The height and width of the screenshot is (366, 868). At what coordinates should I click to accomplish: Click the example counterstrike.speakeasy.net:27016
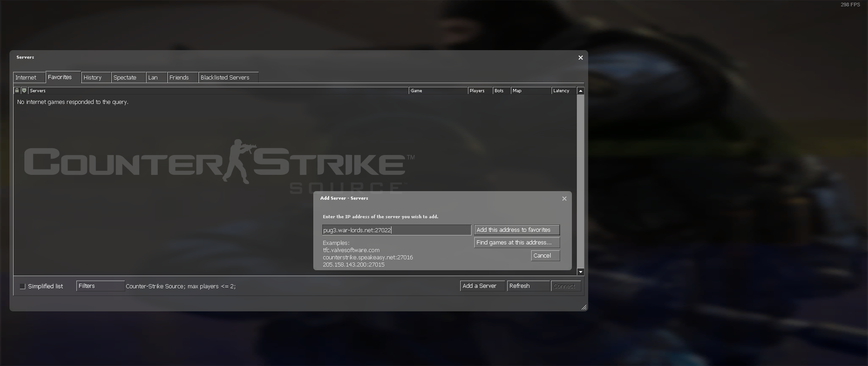[368, 258]
